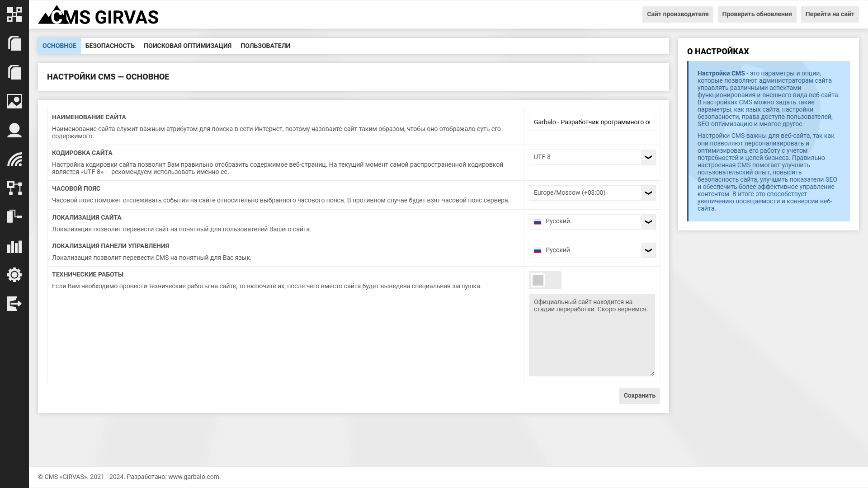
Task: Click the Проверить обновления button
Action: 756,14
